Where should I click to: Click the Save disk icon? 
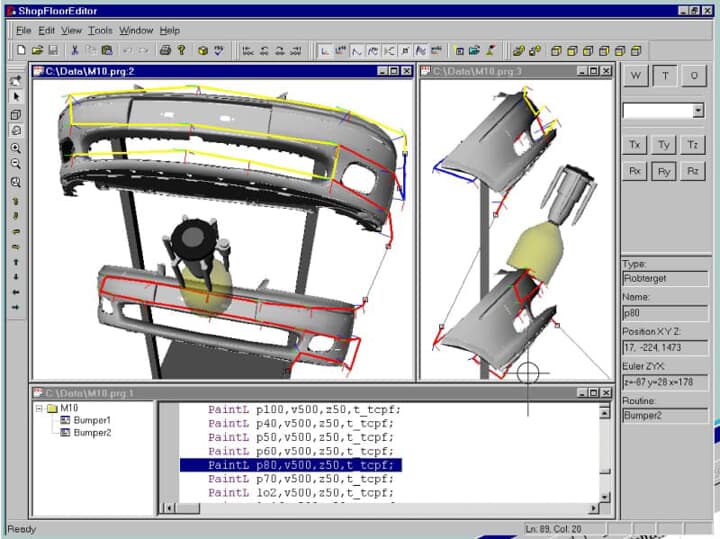(52, 49)
